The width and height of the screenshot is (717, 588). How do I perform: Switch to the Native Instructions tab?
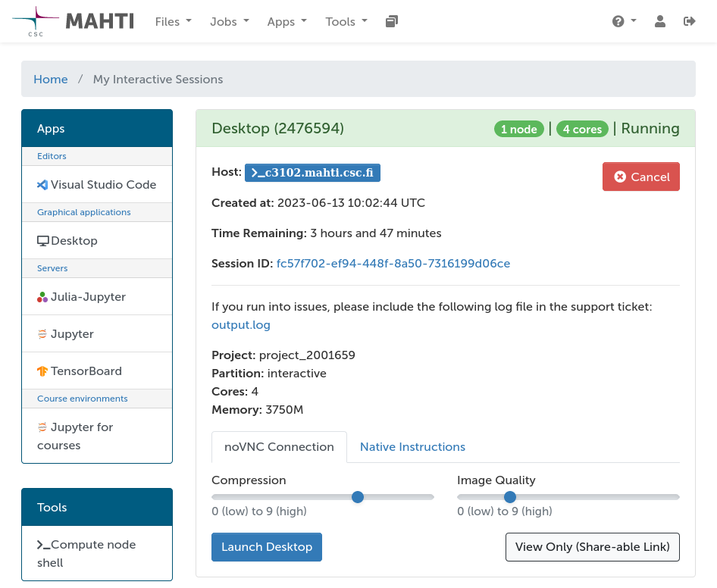[412, 447]
